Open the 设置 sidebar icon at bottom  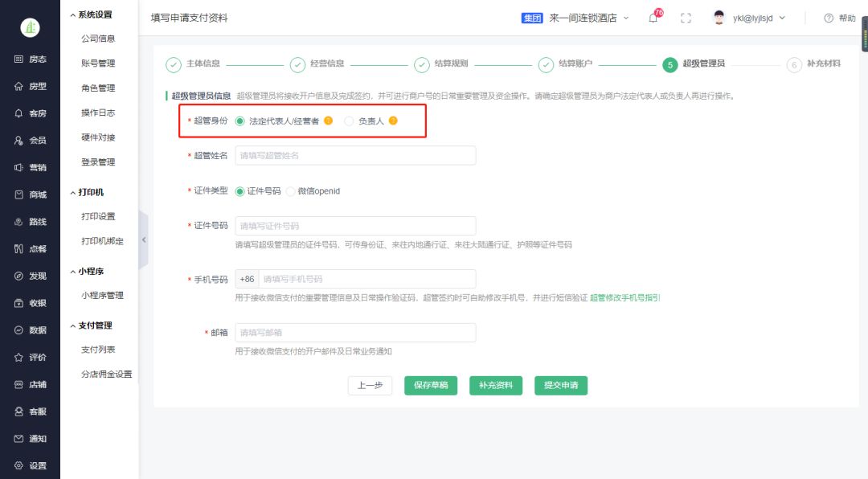click(x=29, y=465)
